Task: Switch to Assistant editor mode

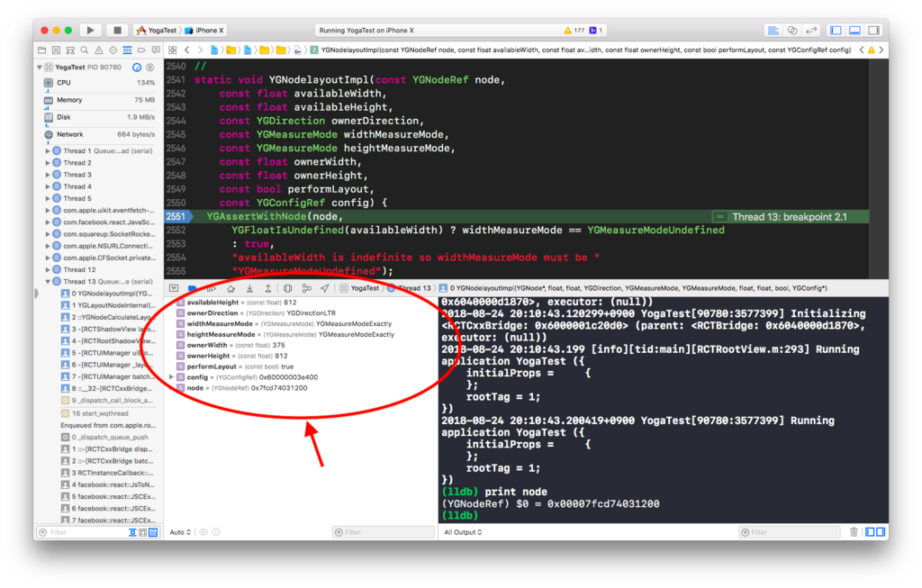Action: pyautogui.click(x=792, y=30)
